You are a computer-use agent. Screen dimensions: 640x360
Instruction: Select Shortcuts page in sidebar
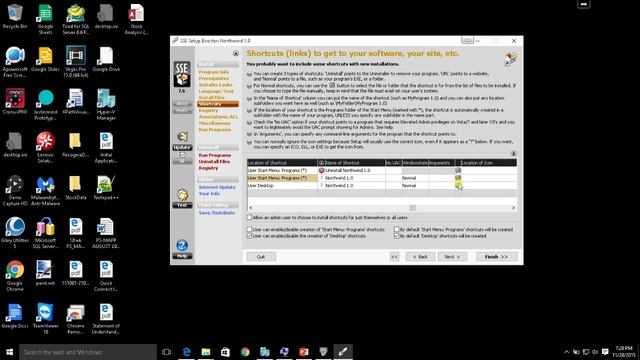(218, 104)
